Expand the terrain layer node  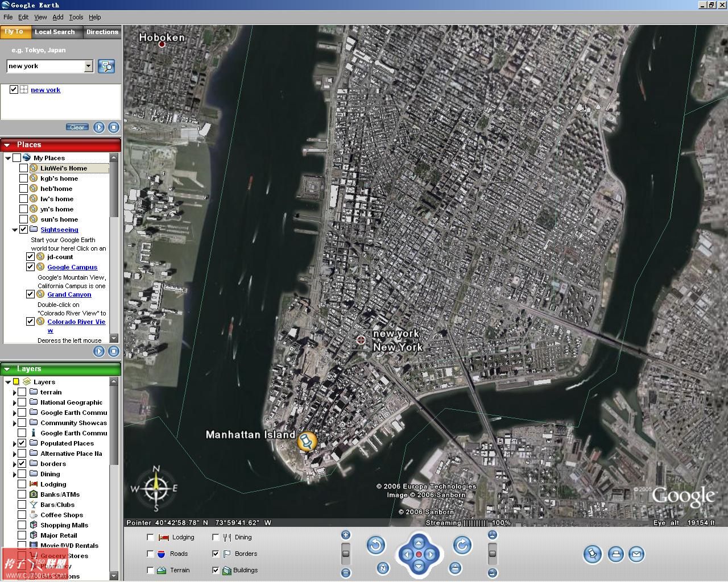click(x=15, y=392)
